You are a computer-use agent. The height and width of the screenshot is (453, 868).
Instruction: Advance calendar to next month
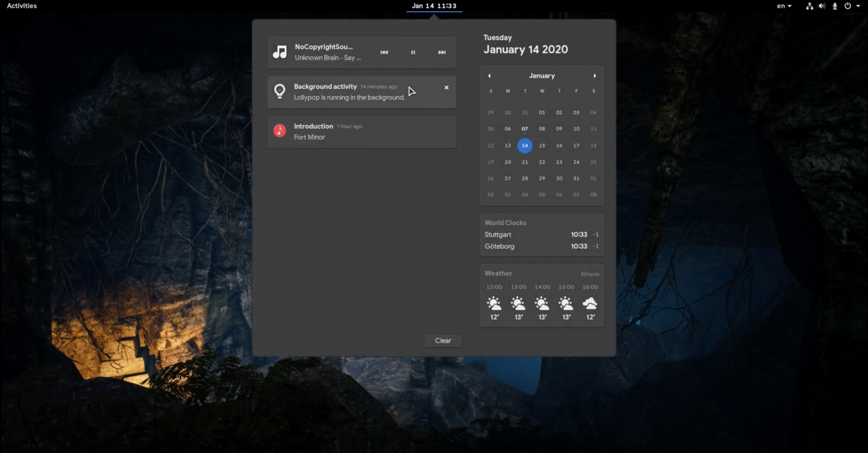tap(594, 76)
